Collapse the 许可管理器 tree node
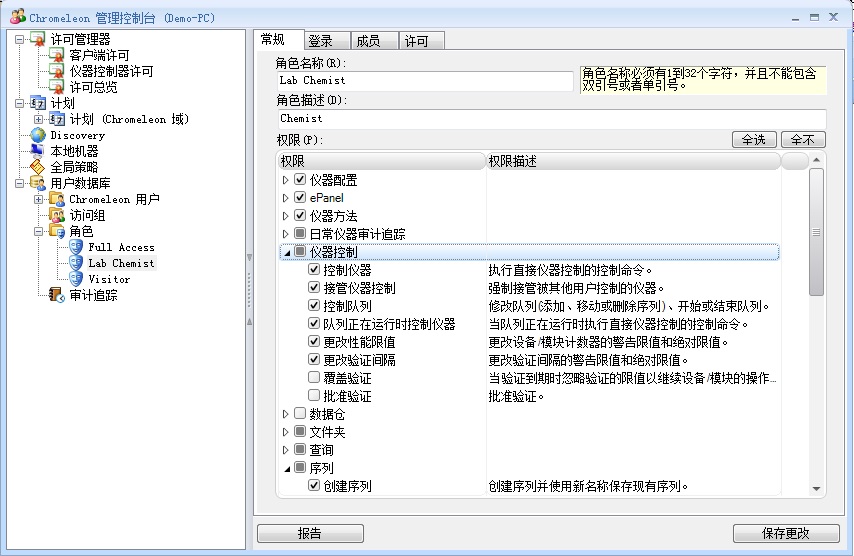 (x=20, y=39)
